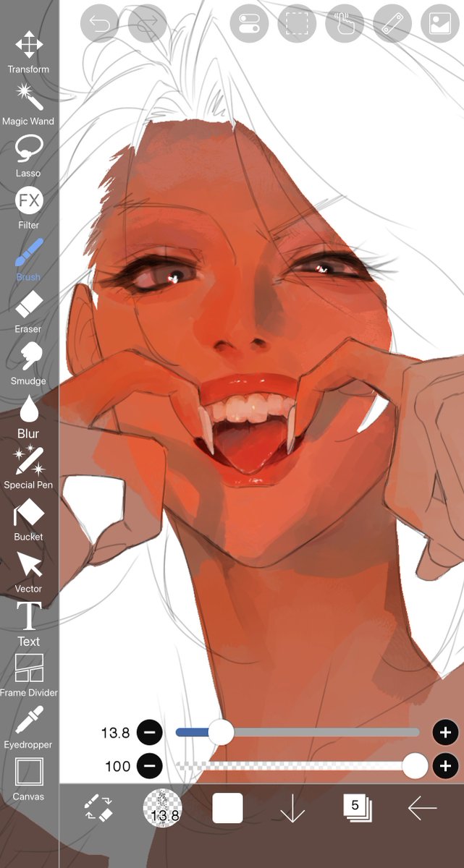The image size is (464, 868).
Task: Select the Brush tool
Action: tap(29, 260)
